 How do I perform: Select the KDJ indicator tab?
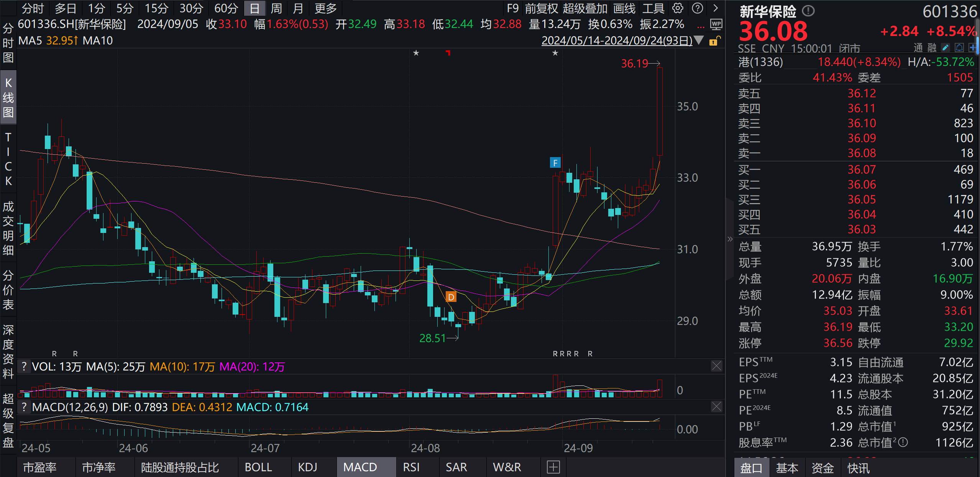307,467
